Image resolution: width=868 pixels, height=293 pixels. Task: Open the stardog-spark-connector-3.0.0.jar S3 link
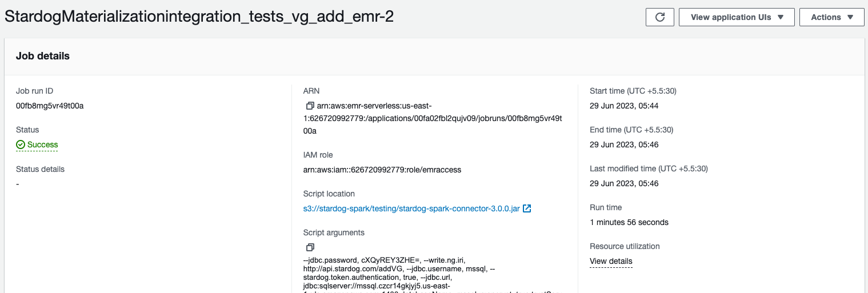click(x=411, y=208)
